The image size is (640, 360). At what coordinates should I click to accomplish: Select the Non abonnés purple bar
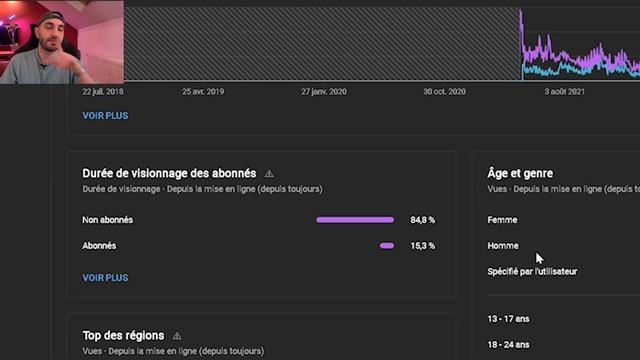coord(355,220)
